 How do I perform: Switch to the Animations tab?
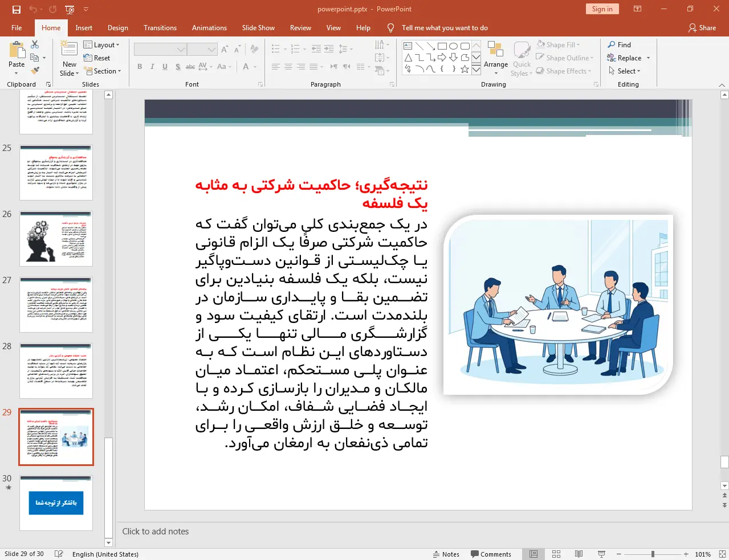point(209,28)
